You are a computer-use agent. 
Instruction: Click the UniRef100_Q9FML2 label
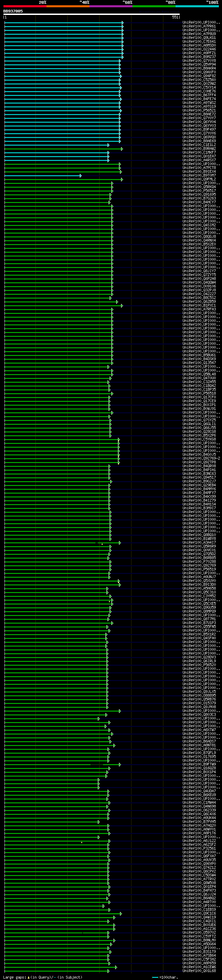coord(199,179)
